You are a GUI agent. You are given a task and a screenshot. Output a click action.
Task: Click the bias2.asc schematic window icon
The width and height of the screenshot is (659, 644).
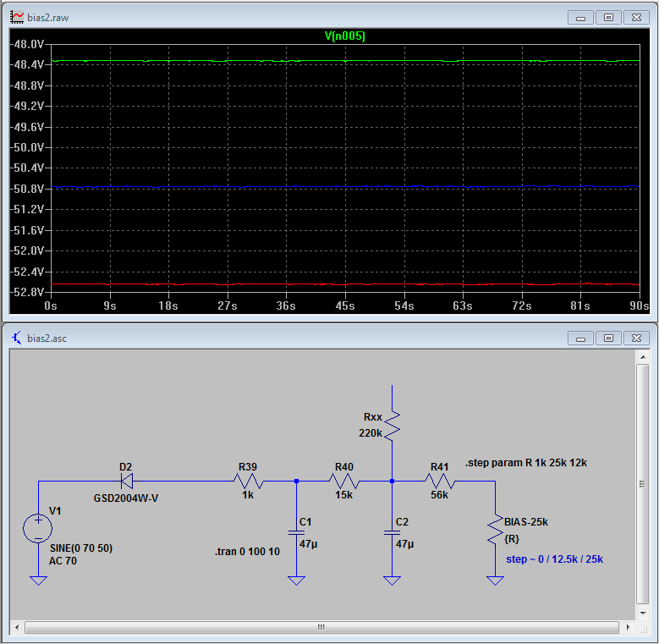pos(16,338)
